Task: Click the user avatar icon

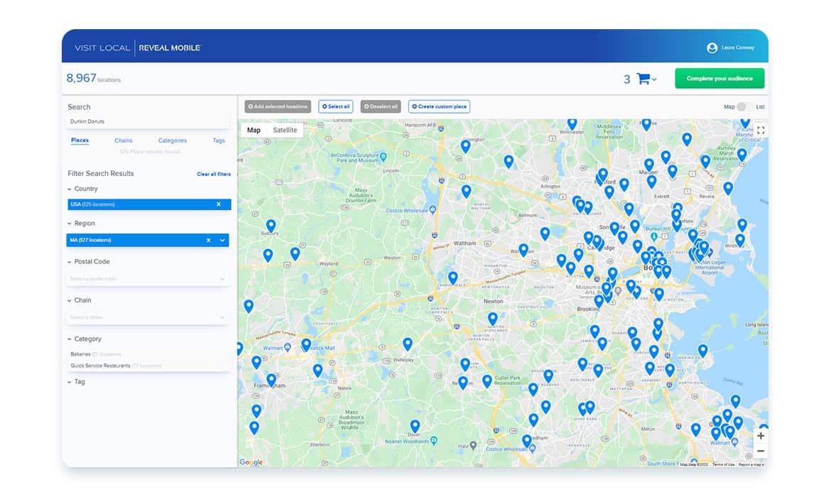Action: (712, 48)
